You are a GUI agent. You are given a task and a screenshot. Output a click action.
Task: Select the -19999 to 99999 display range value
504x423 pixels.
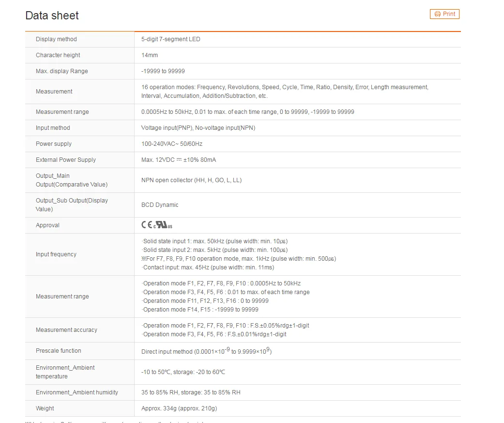click(163, 71)
